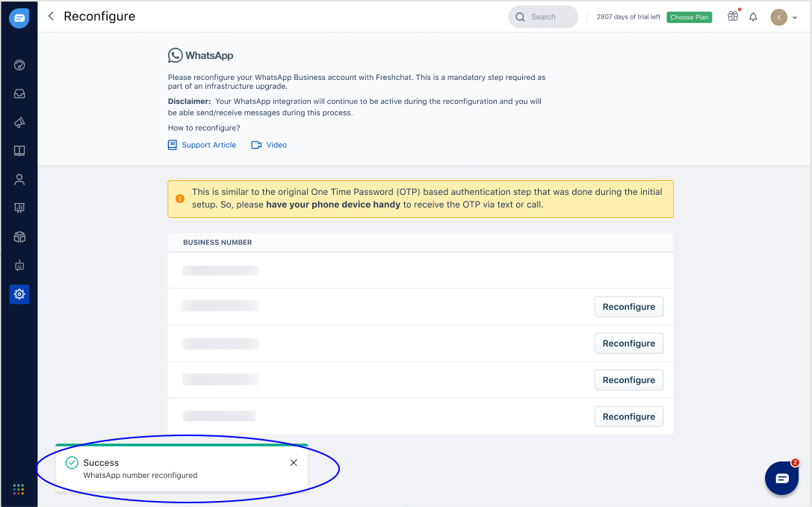812x507 pixels.
Task: Click the 'How to reconfigure?' text
Action: [204, 128]
